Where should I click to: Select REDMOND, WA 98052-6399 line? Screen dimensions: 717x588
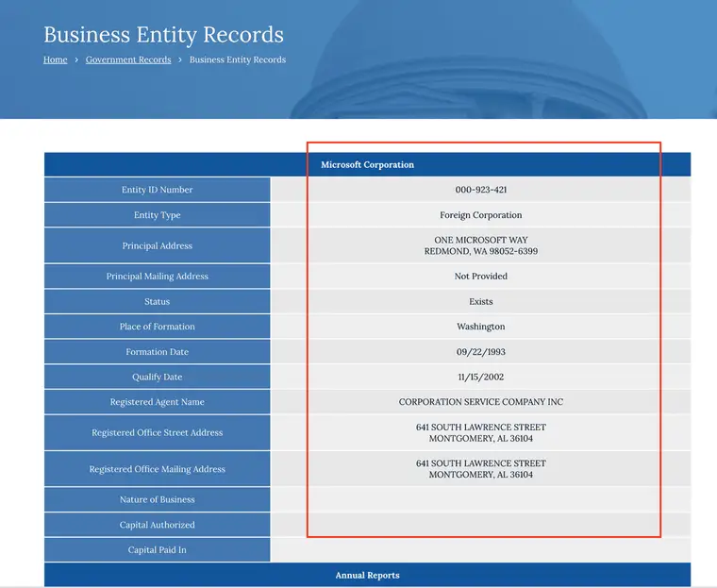(x=481, y=251)
